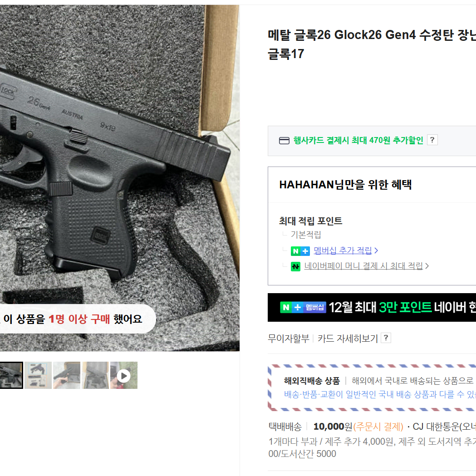Open 멤버십 추가 적립 link
This screenshot has height=476, width=476.
pyautogui.click(x=343, y=250)
